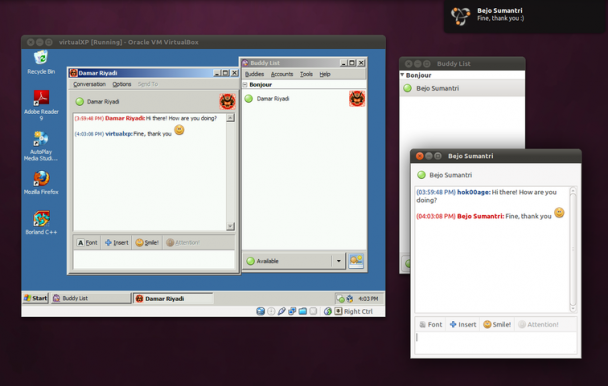Open the Accounts menu in the Buddy List
Screen dimensions: 608x386
pyautogui.click(x=282, y=74)
